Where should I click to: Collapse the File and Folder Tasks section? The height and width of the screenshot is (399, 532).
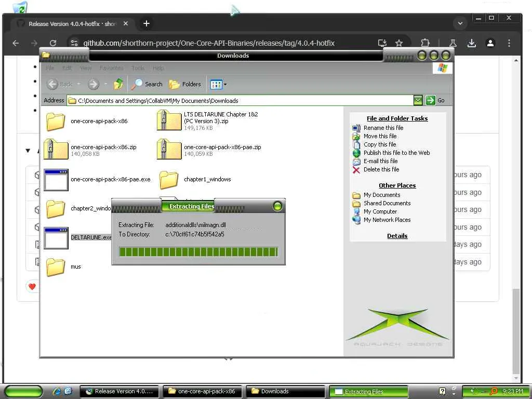[397, 118]
